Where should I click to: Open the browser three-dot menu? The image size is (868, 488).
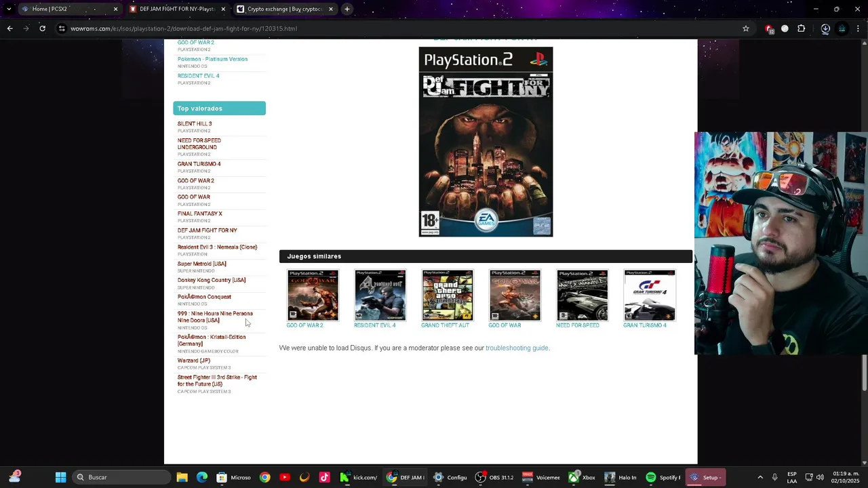pyautogui.click(x=859, y=28)
